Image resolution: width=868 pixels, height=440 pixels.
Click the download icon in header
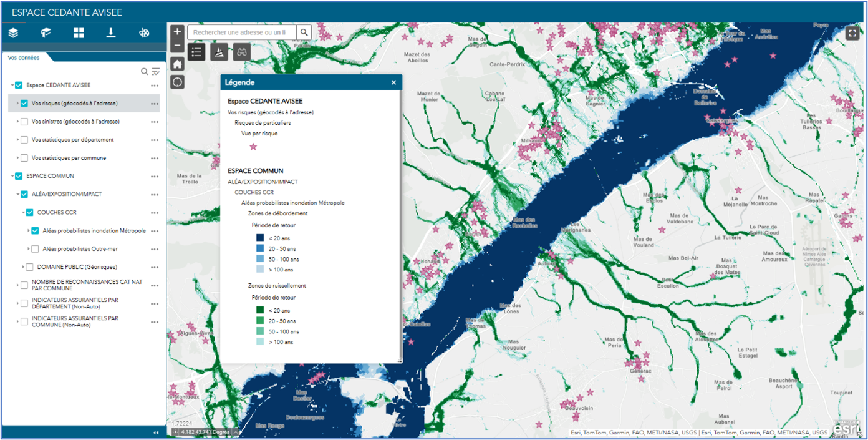[111, 33]
